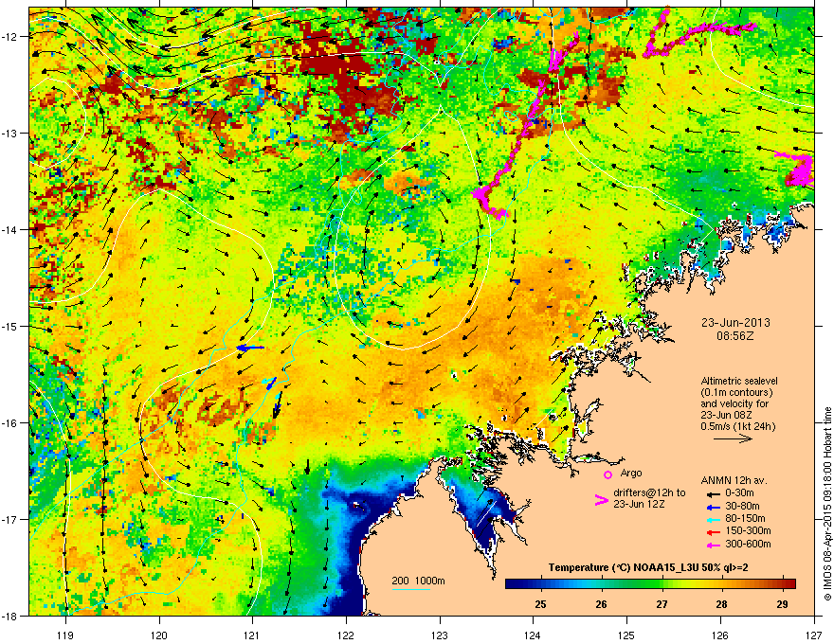The height and width of the screenshot is (644, 834).
Task: Click the '200 1000m' bathymetry label
Action: 418,581
